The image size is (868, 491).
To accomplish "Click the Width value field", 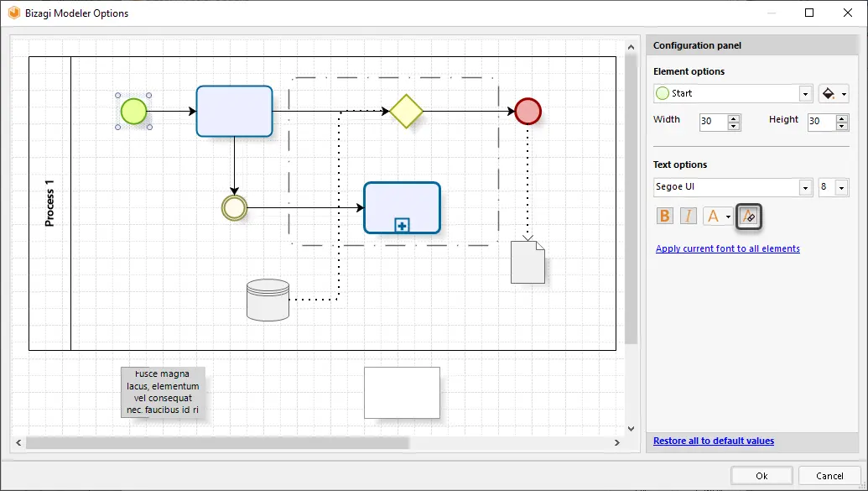I will pyautogui.click(x=714, y=122).
